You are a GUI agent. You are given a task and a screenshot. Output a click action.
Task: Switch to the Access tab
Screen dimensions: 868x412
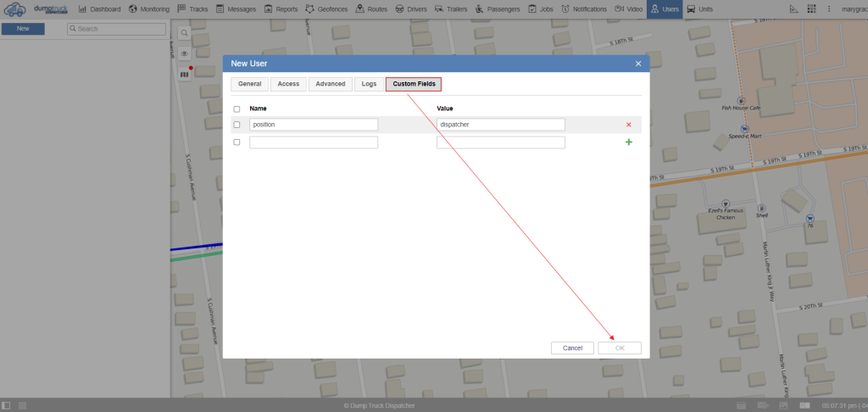point(288,84)
